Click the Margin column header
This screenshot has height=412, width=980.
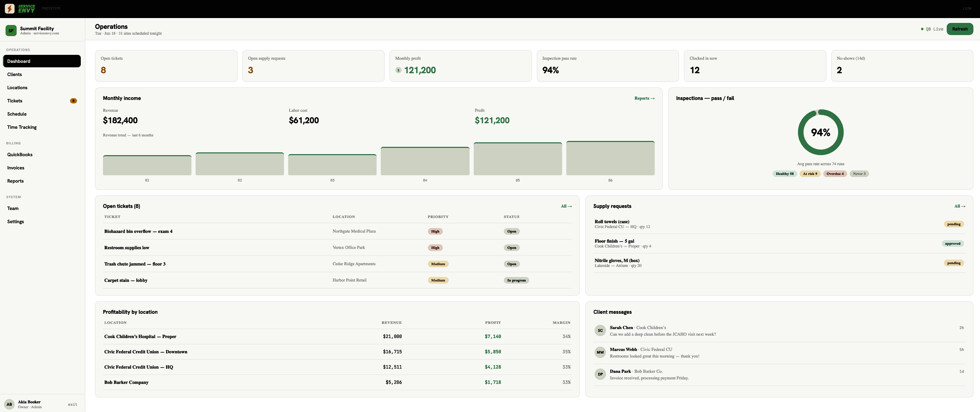[561, 322]
